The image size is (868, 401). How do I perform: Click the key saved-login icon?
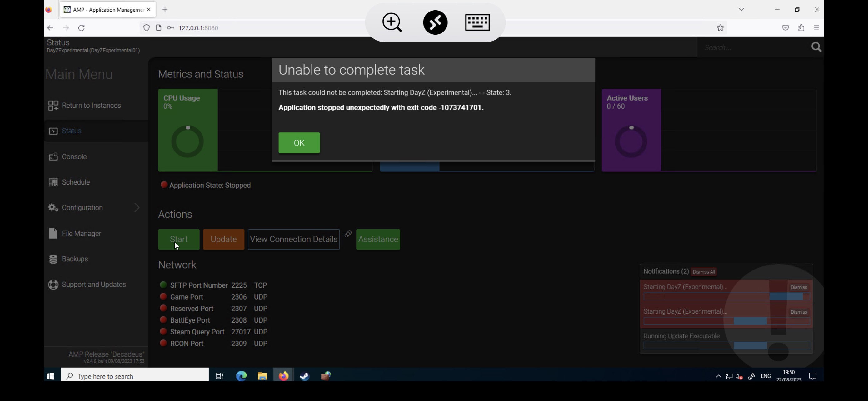[171, 28]
